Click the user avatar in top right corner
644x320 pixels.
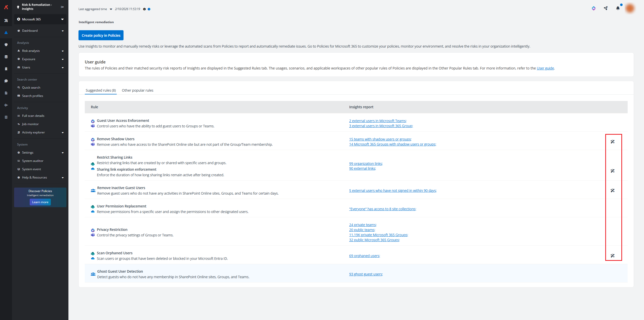[630, 8]
